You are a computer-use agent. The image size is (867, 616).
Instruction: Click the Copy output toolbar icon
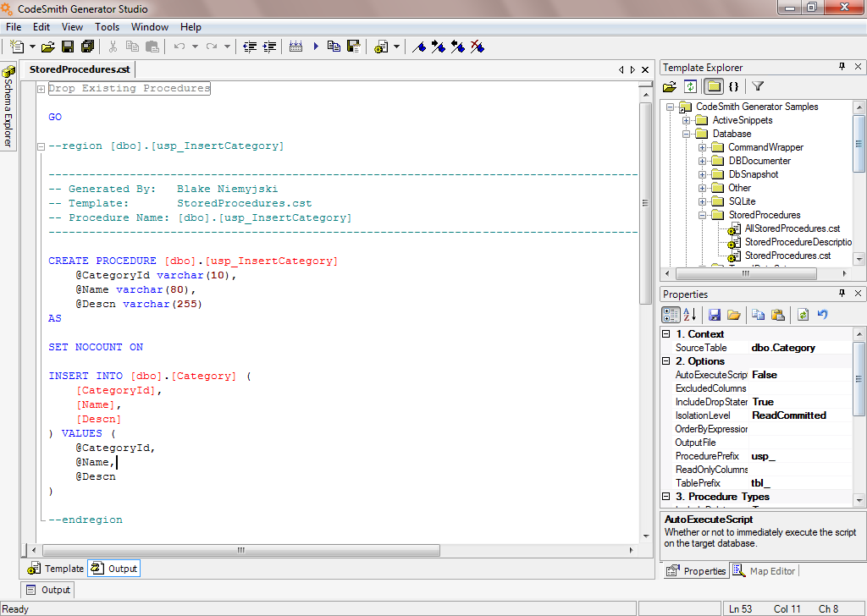pos(334,47)
